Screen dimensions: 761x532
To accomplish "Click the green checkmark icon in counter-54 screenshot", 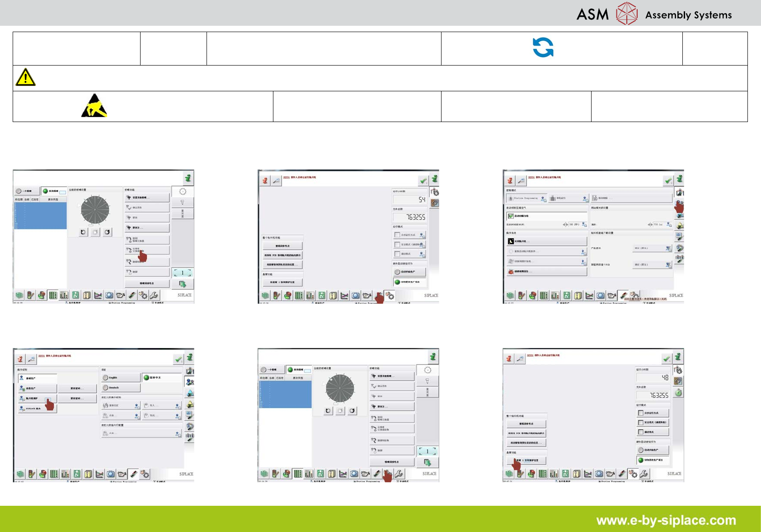I will click(423, 181).
